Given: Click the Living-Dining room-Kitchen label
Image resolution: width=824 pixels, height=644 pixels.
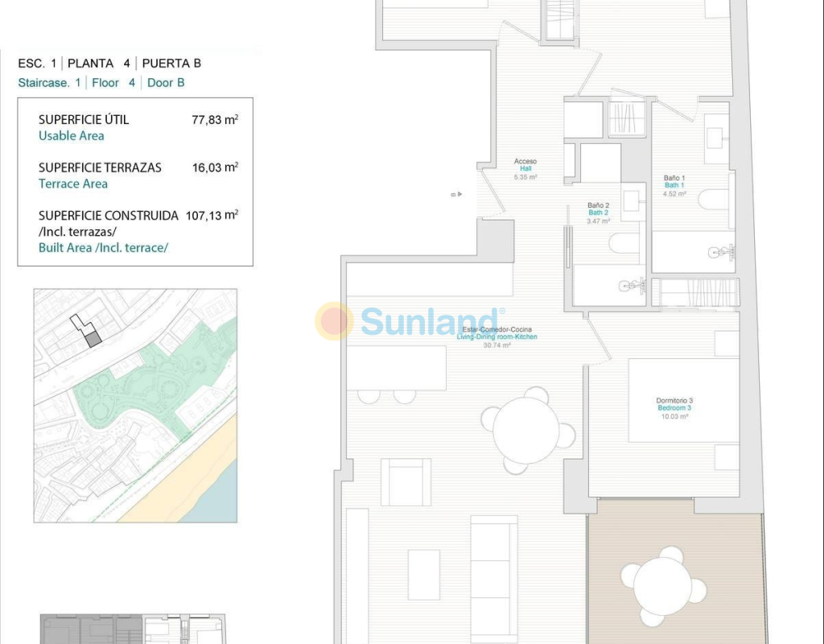Looking at the screenshot, I should pyautogui.click(x=496, y=336).
